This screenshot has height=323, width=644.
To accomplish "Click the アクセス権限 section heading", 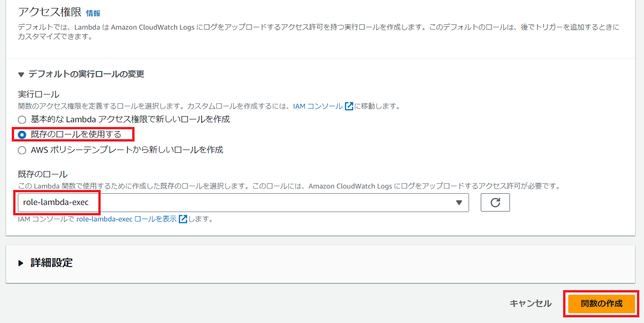I will pyautogui.click(x=49, y=13).
